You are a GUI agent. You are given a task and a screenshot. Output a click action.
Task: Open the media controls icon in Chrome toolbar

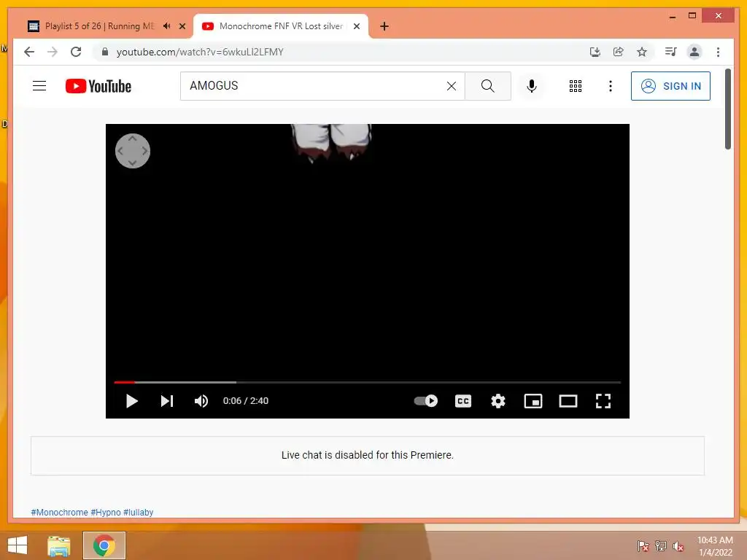671,52
